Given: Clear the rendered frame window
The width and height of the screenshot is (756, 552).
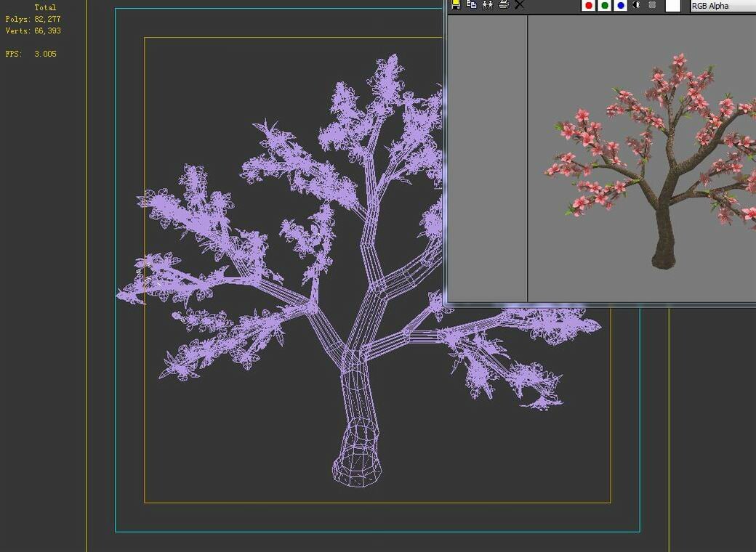Looking at the screenshot, I should (519, 5).
